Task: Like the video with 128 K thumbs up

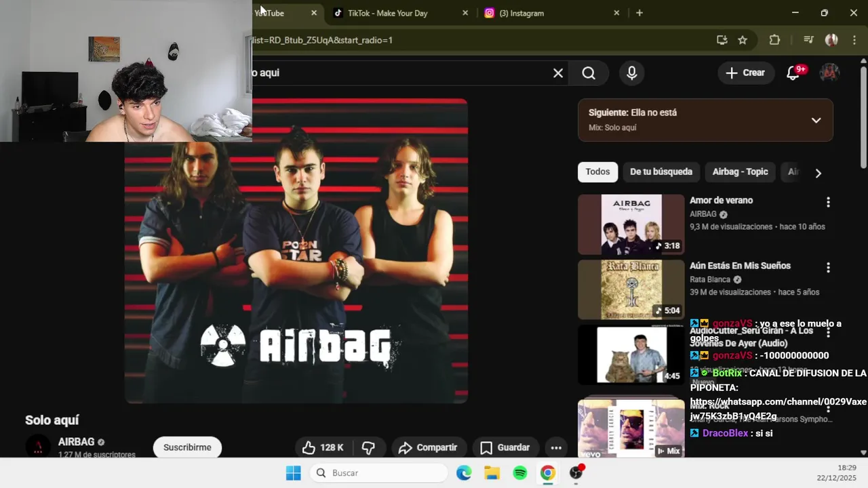Action: tap(323, 447)
